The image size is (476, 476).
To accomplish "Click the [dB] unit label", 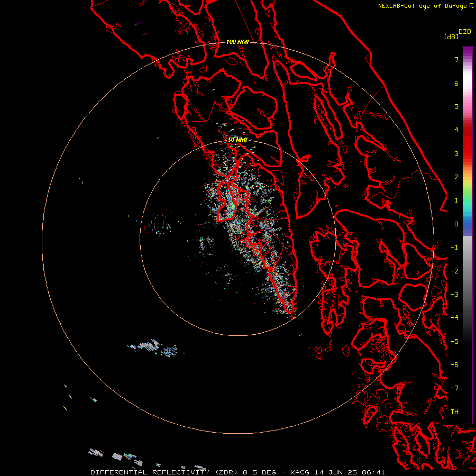I will point(451,36).
